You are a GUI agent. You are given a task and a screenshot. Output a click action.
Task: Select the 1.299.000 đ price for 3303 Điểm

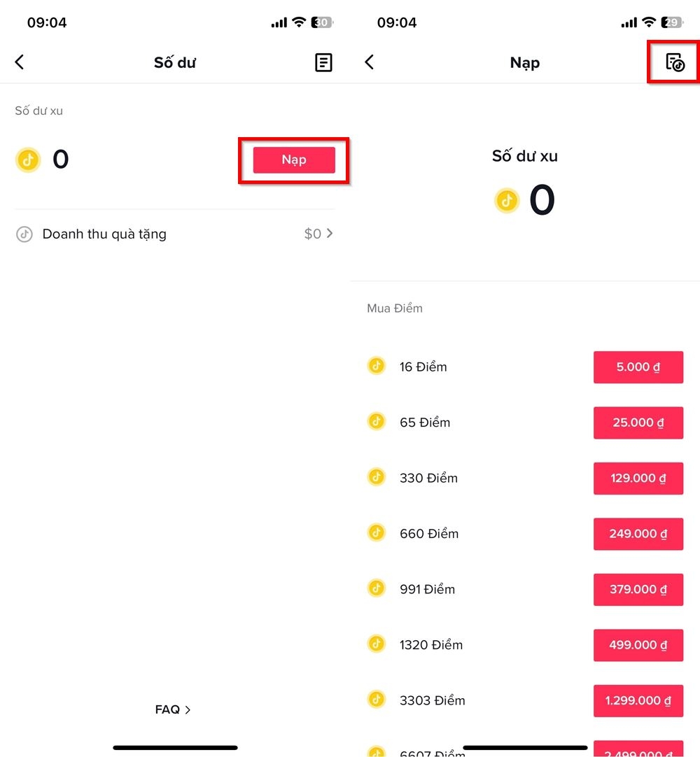[x=638, y=700]
